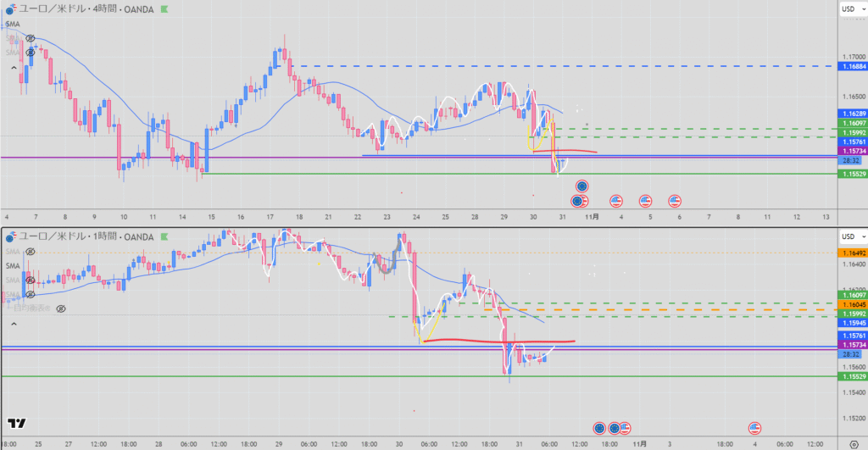Unhide the second SMA on 4-hour chart
868x450 pixels.
[31, 39]
